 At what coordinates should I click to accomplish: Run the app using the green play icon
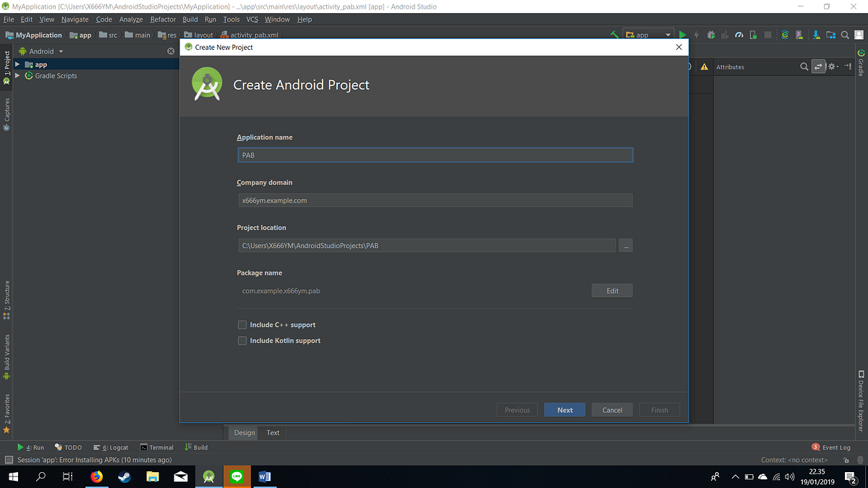pyautogui.click(x=682, y=34)
